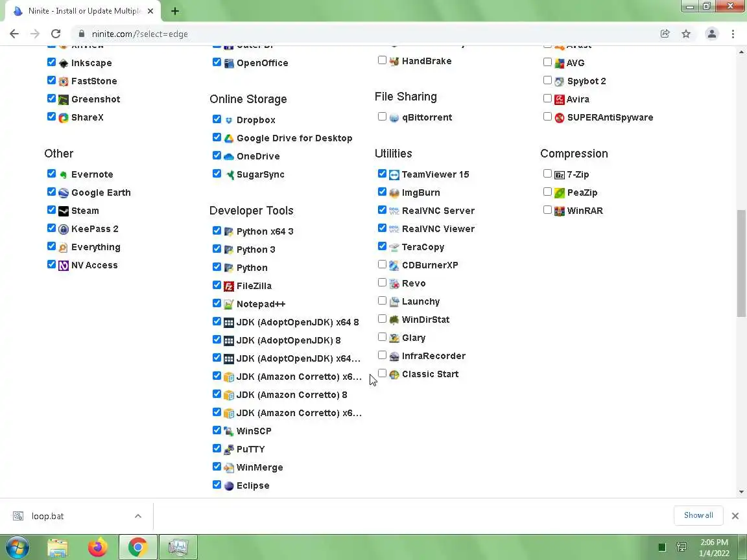
Task: Click the WinMerge label
Action: click(259, 467)
